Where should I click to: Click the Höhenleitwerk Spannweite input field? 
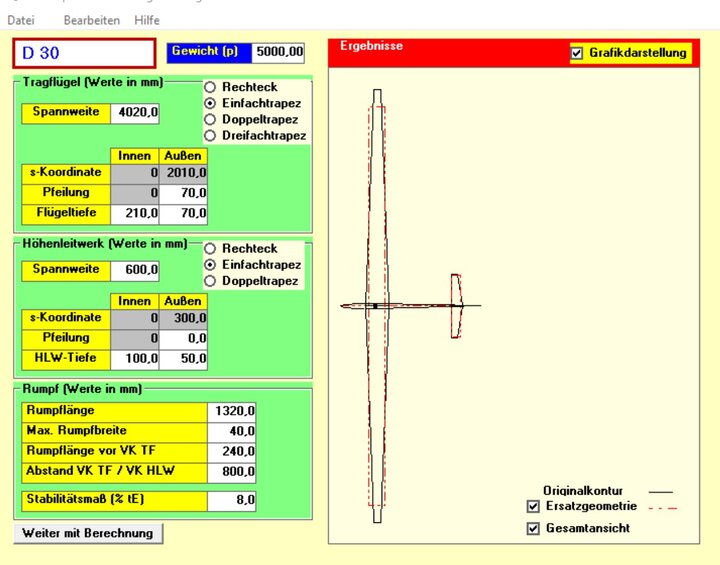pos(134,271)
